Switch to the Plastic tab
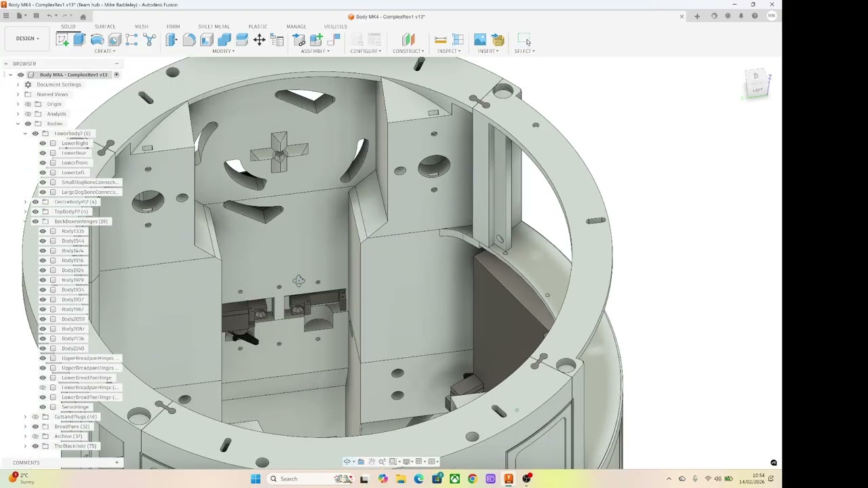The width and height of the screenshot is (868, 488). [x=258, y=26]
